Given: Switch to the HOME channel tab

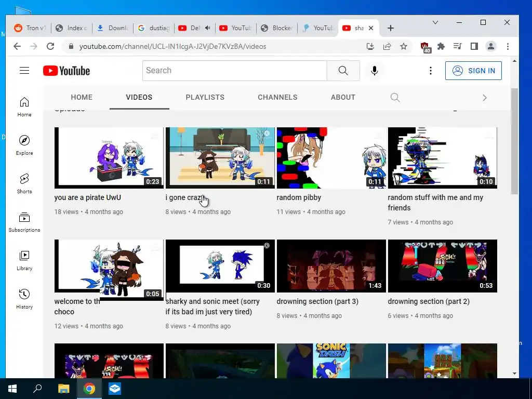Looking at the screenshot, I should tap(82, 97).
